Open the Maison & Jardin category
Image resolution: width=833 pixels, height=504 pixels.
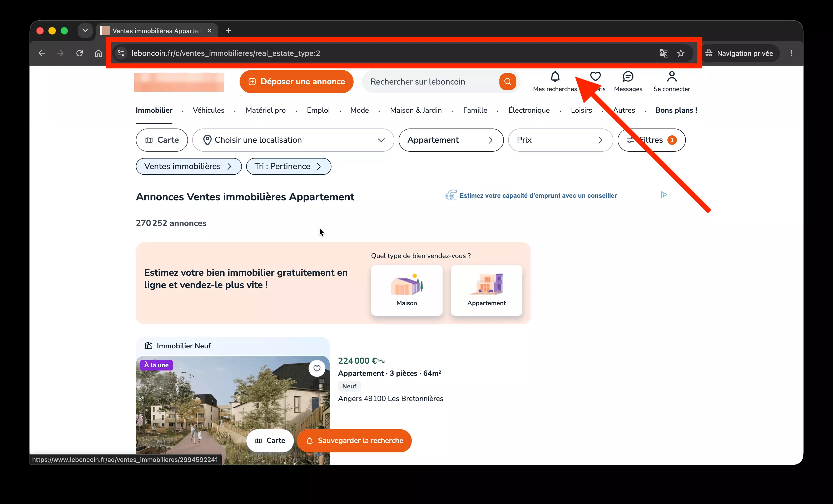[416, 110]
